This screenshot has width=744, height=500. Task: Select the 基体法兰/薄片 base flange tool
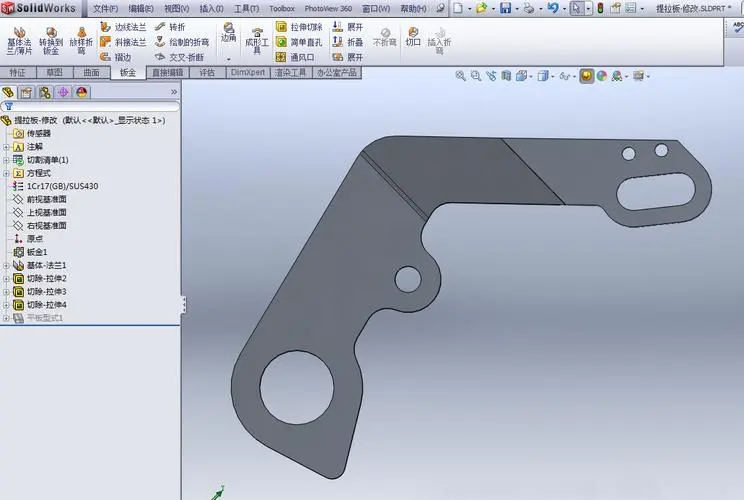19,41
